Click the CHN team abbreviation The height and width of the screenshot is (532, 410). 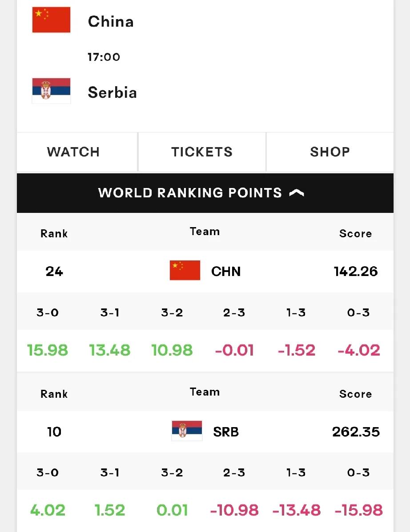pos(226,272)
